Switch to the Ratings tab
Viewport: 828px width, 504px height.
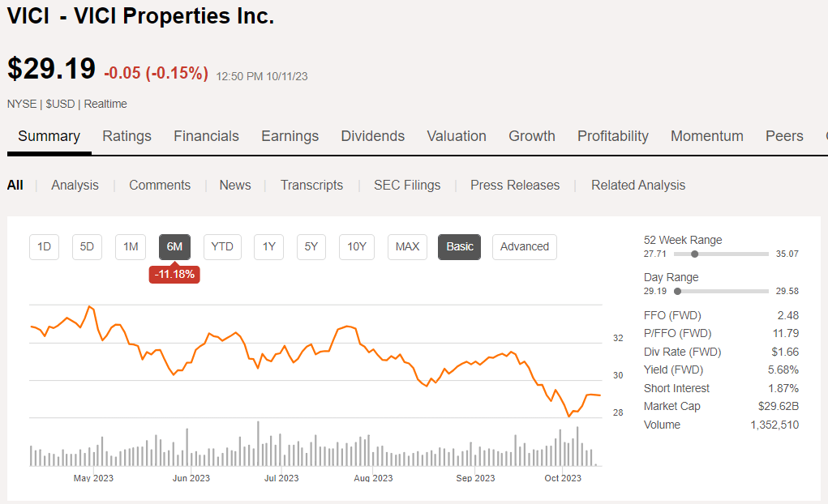click(x=127, y=136)
